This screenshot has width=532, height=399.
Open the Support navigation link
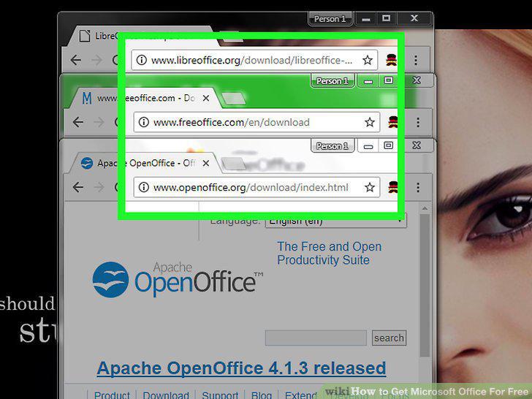[220, 395]
